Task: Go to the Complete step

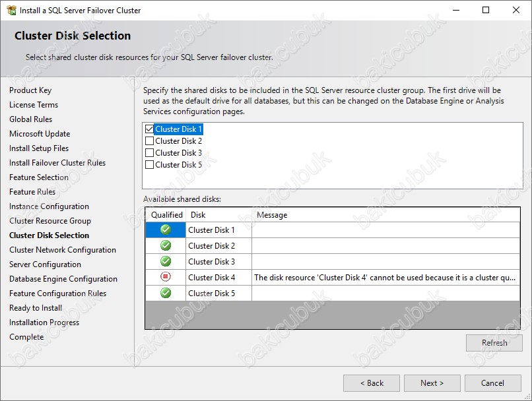Action: tap(26, 337)
